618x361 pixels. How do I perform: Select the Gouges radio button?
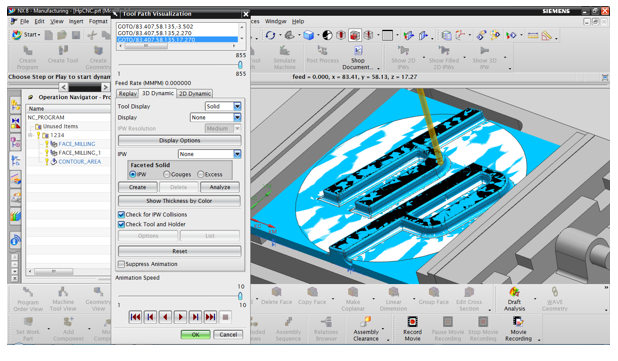[x=167, y=174]
